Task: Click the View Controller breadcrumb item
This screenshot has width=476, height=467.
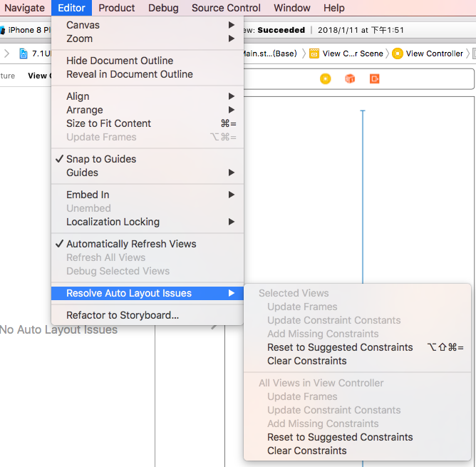Action: [x=428, y=53]
